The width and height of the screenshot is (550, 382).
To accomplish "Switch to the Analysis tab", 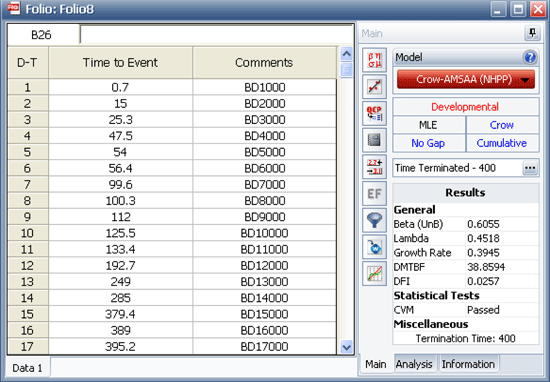I will click(414, 364).
